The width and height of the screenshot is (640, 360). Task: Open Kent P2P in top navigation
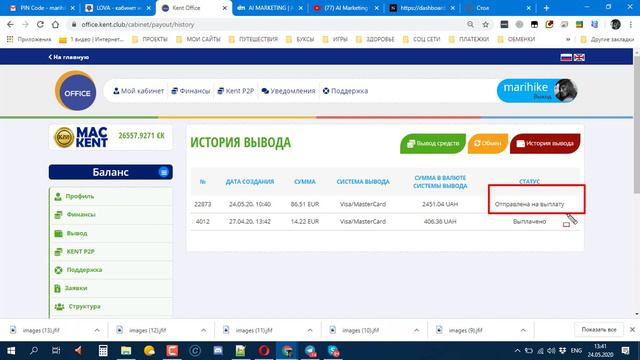click(236, 91)
